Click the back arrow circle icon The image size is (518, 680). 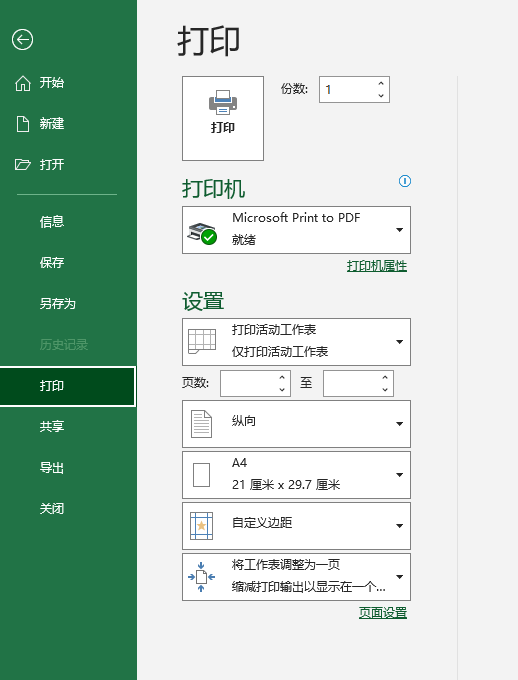coord(22,40)
